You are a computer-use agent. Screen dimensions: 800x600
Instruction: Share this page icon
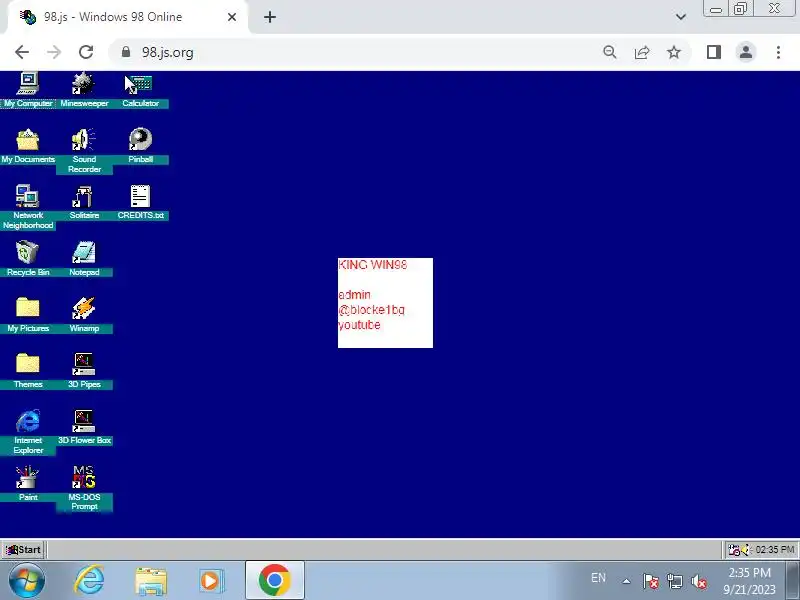(642, 52)
